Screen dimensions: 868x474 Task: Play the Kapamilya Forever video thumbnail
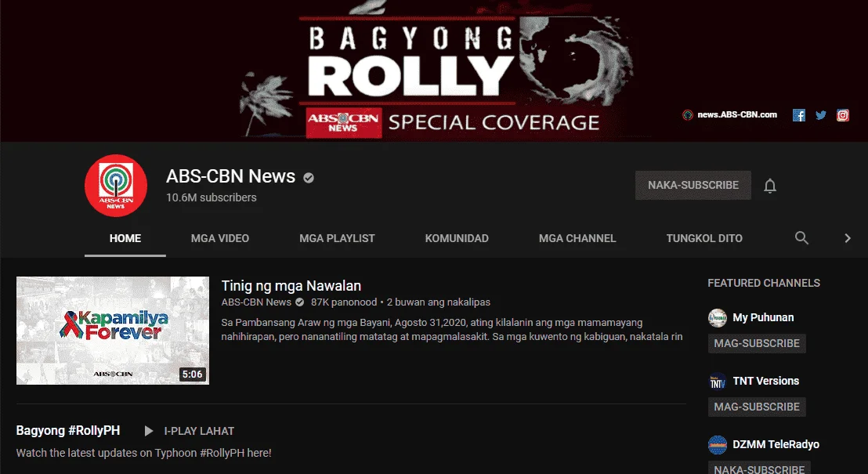(112, 331)
